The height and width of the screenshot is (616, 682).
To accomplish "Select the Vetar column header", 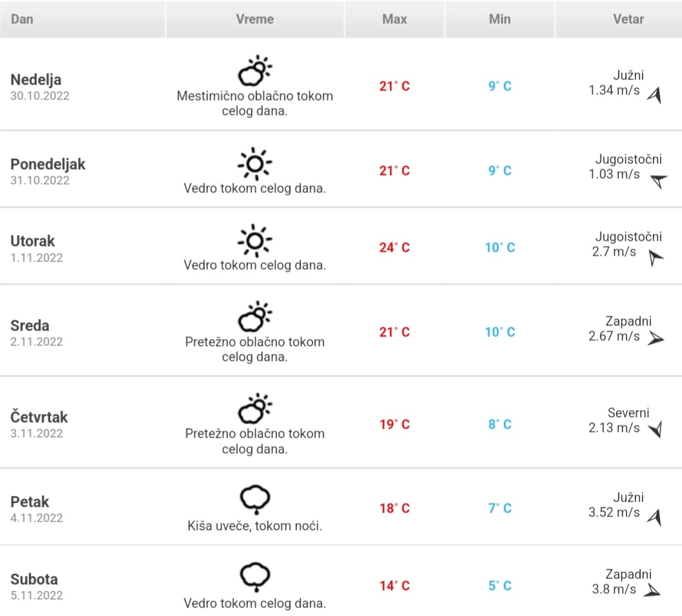I will click(628, 19).
